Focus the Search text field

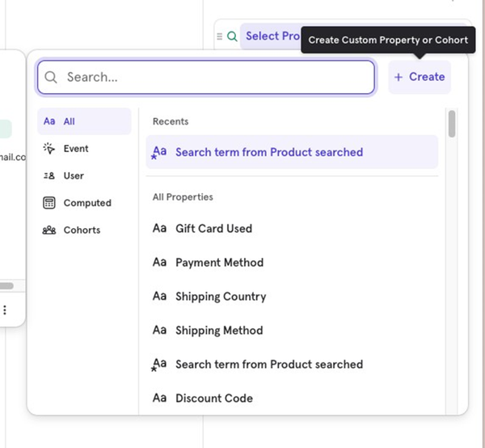coord(214,78)
